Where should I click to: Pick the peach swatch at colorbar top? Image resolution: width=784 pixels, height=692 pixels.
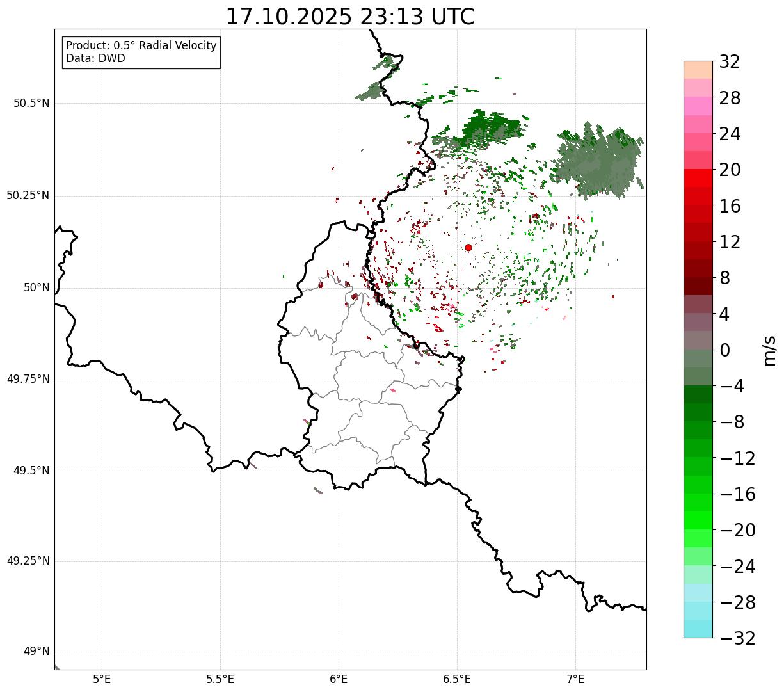pos(698,70)
